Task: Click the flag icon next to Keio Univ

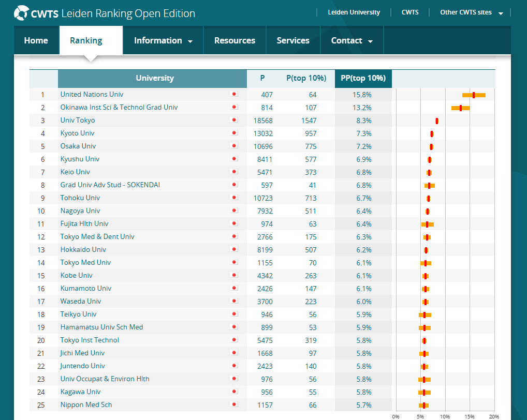Action: (234, 172)
